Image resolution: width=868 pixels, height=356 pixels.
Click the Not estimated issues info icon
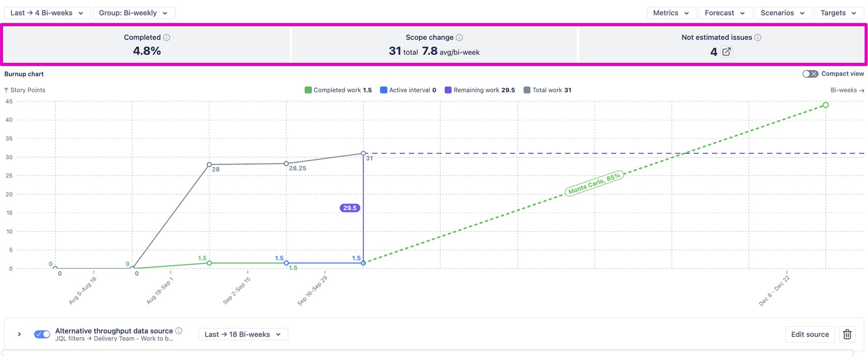(758, 38)
